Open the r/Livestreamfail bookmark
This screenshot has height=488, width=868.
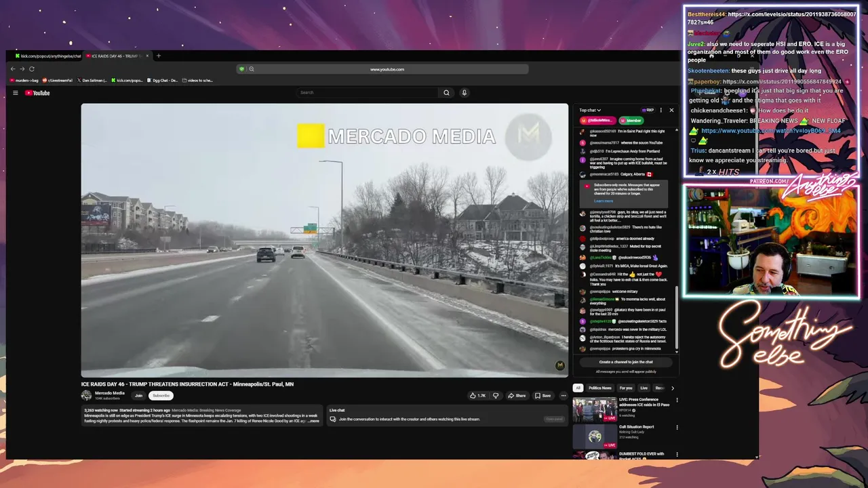(58, 80)
